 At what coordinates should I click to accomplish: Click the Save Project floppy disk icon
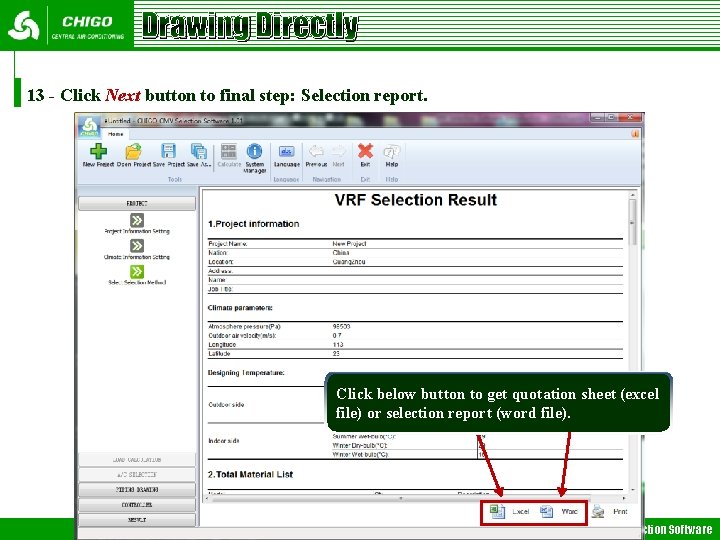[x=169, y=151]
